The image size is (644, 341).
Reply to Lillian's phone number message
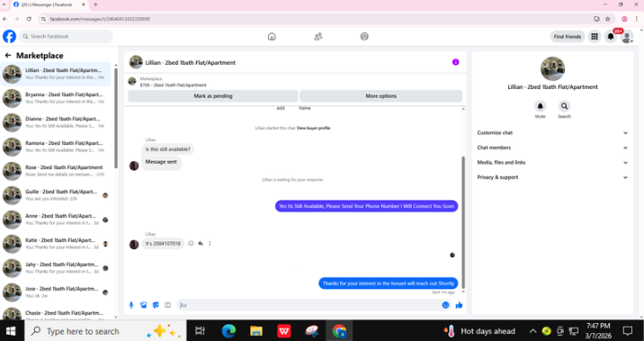(201, 244)
